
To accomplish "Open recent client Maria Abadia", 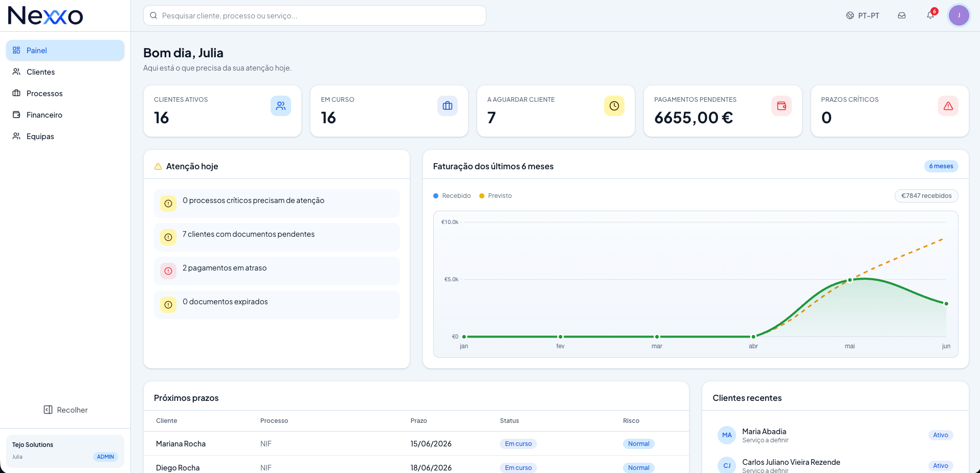I will pyautogui.click(x=835, y=435).
